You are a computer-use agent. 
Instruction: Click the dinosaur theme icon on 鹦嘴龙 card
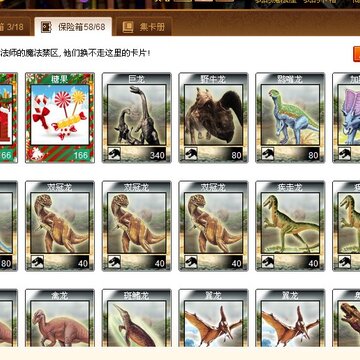tap(268, 154)
